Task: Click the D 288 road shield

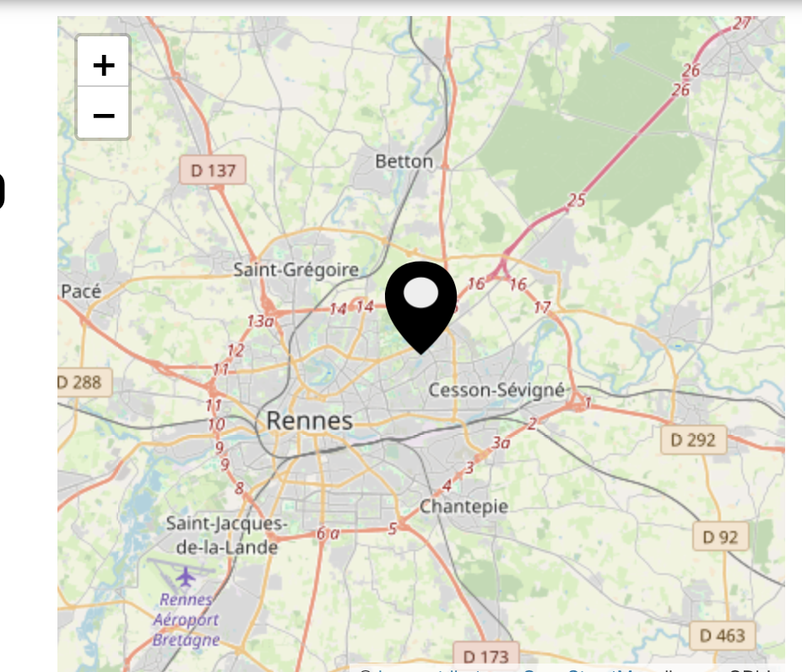Action: coord(84,382)
